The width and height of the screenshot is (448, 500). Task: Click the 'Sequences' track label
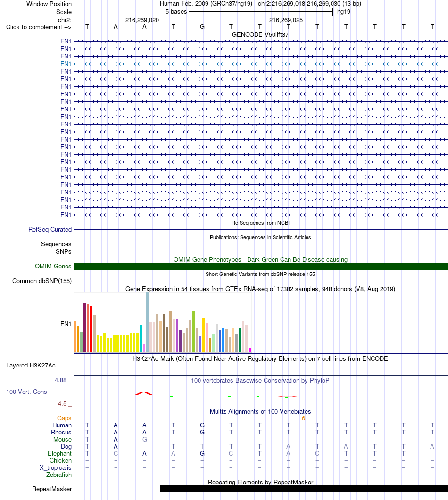tap(56, 244)
